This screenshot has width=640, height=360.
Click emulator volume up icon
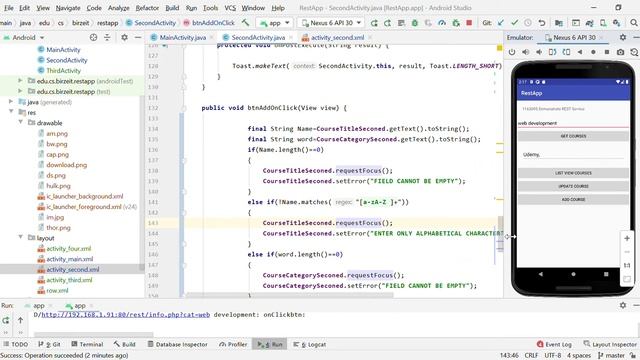click(x=526, y=52)
